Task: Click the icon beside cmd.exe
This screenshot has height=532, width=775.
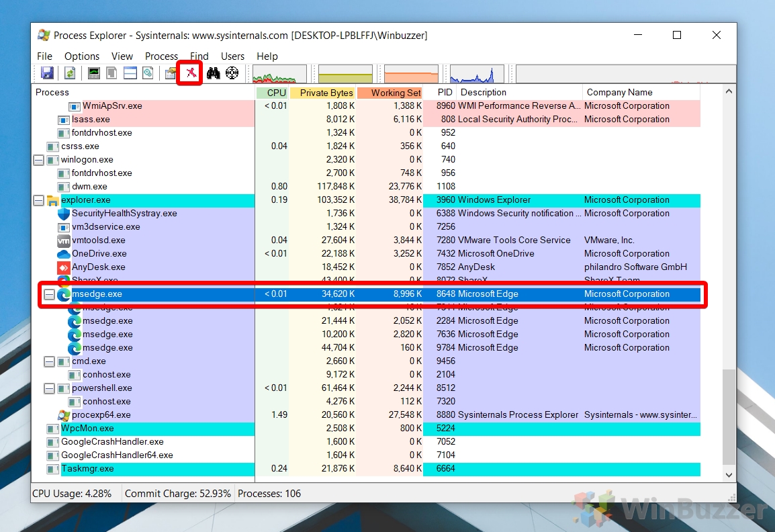Action: (64, 361)
